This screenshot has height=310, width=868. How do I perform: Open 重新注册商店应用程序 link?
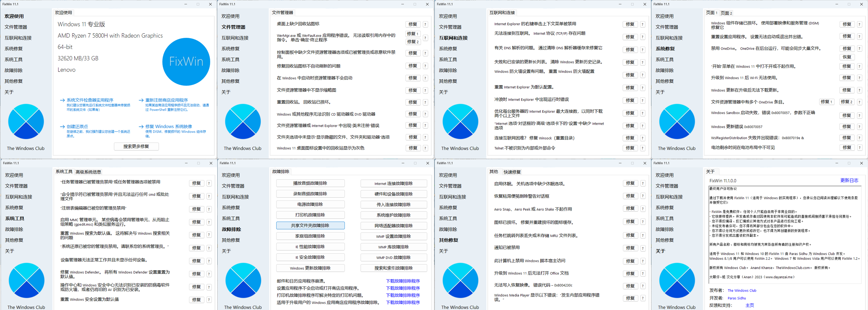click(x=167, y=100)
